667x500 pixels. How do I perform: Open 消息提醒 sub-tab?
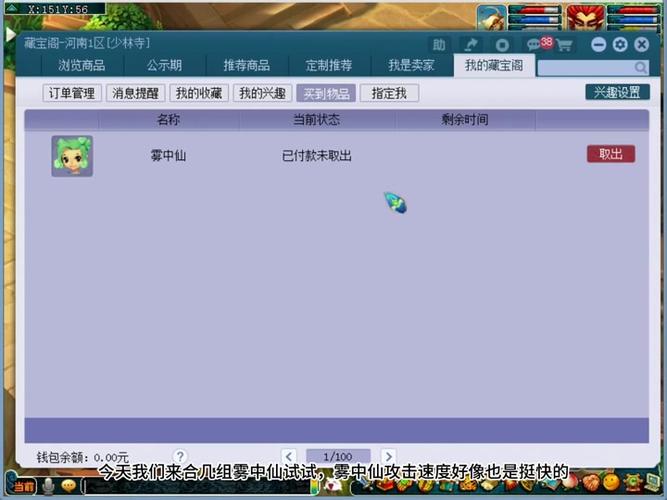coord(136,93)
